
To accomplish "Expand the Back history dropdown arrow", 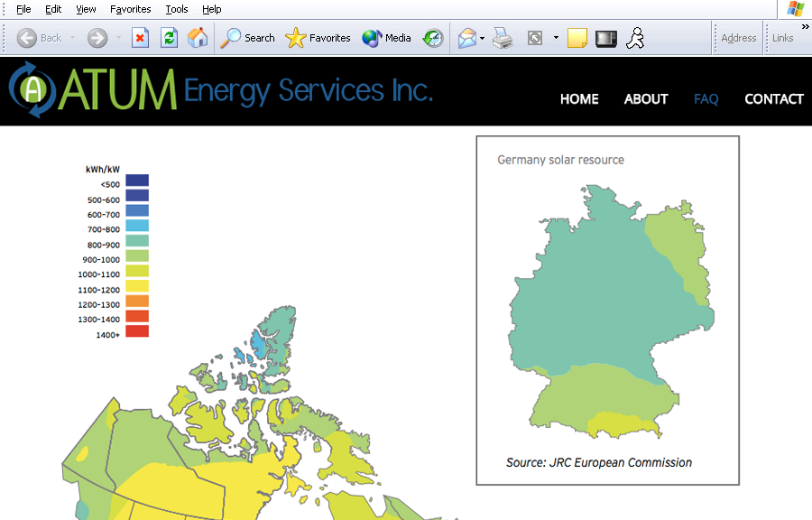I will [x=72, y=38].
